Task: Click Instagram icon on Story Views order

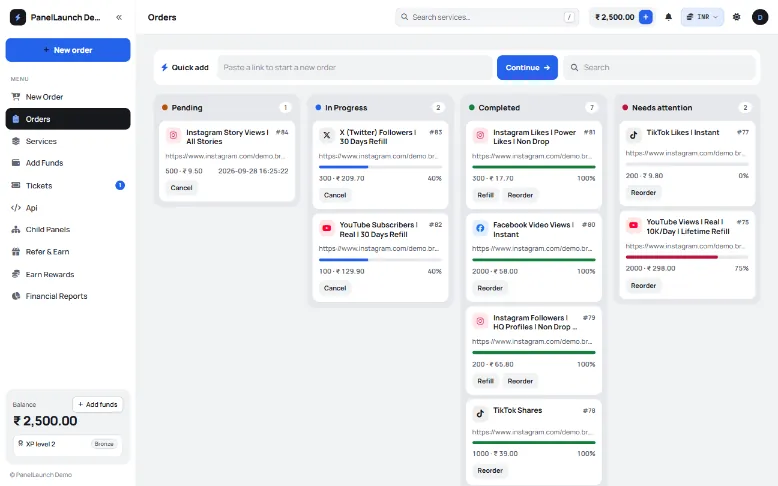Action: click(x=173, y=135)
